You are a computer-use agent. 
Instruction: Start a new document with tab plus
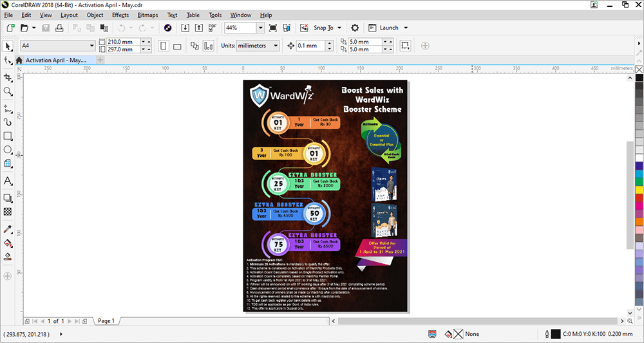click(100, 60)
